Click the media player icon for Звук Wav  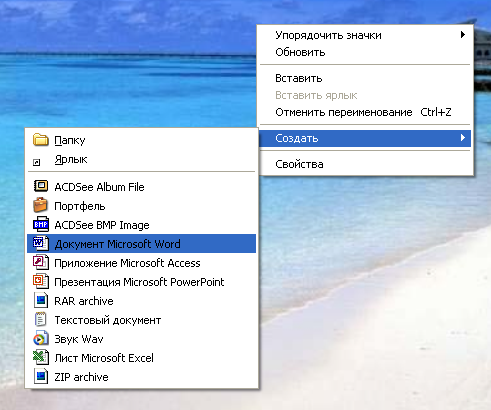coord(41,338)
